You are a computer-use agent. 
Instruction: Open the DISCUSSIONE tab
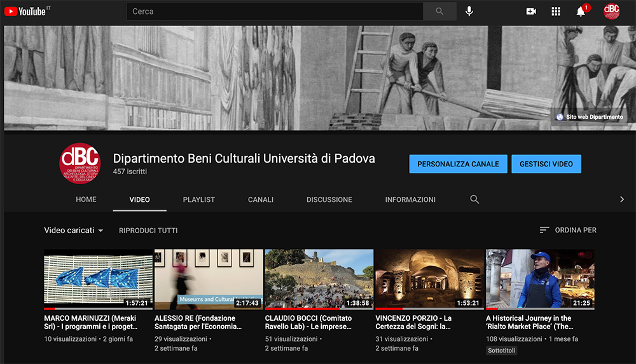[329, 199]
